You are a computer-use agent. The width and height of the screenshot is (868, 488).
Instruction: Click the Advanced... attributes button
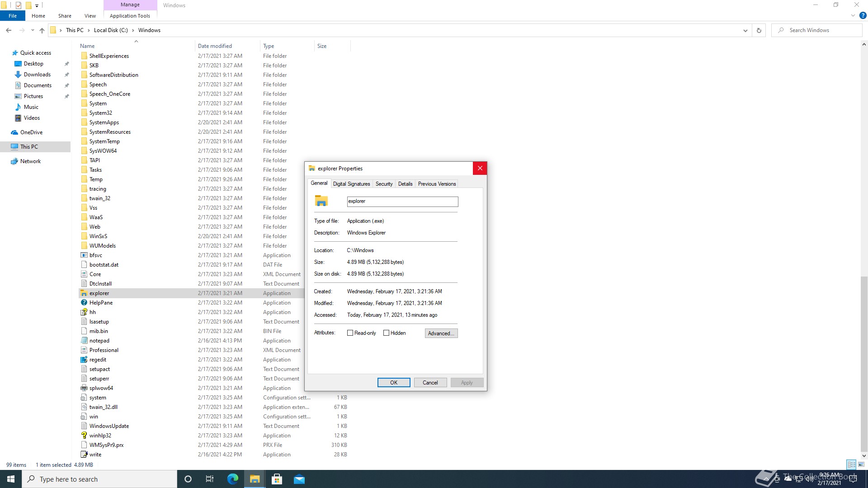point(441,333)
